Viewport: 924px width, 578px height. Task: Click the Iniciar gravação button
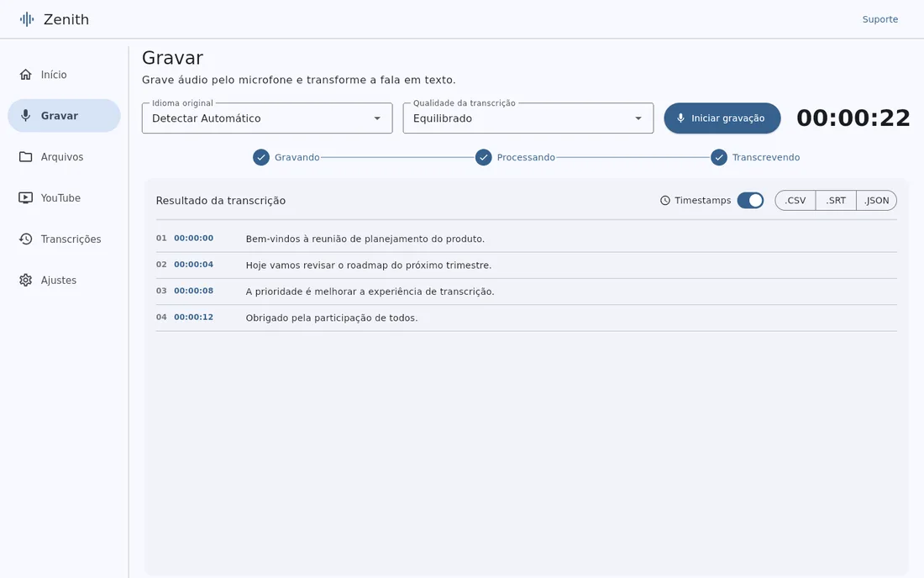[x=722, y=118]
